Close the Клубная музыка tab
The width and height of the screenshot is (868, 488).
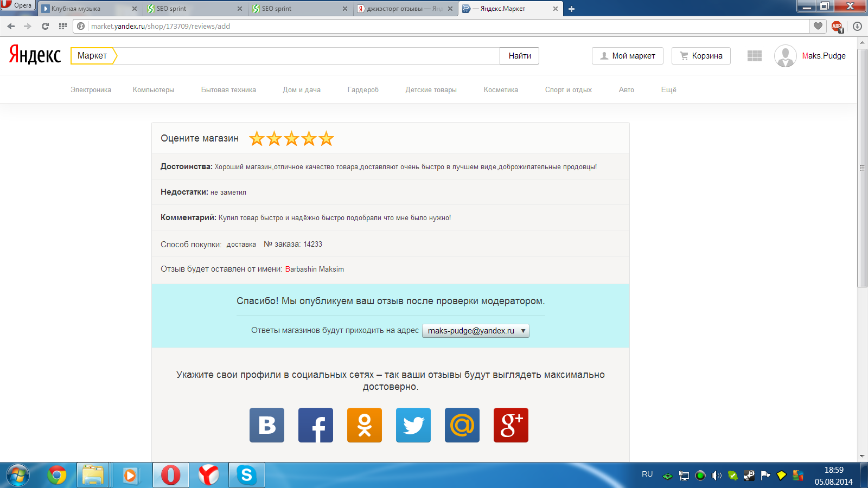coord(135,9)
